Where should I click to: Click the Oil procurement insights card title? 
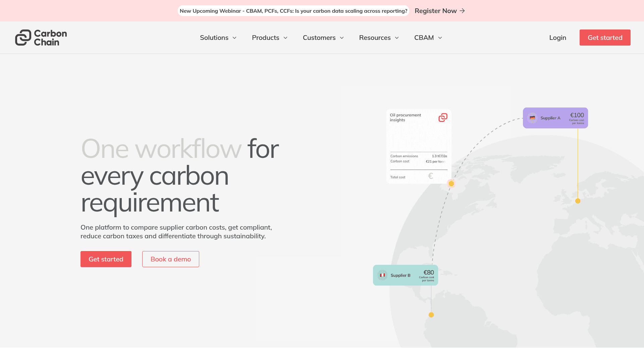(x=405, y=117)
